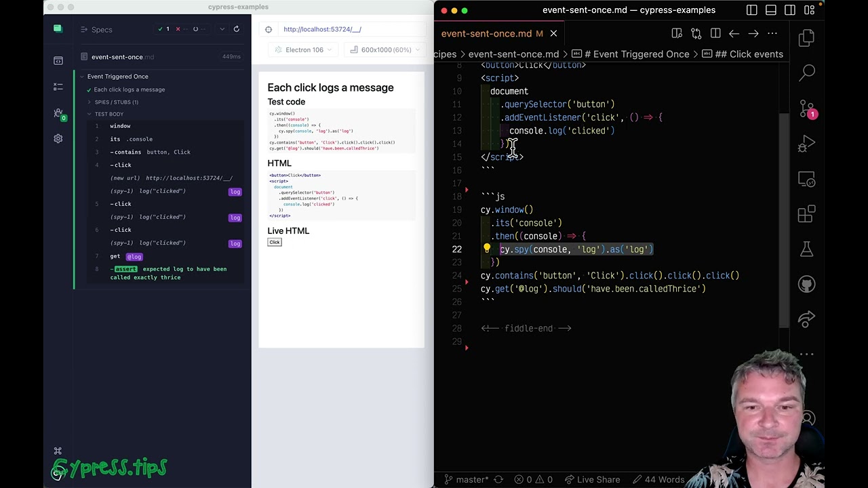Open GitHub icon in activity bar
This screenshot has height=488, width=868.
point(806,285)
